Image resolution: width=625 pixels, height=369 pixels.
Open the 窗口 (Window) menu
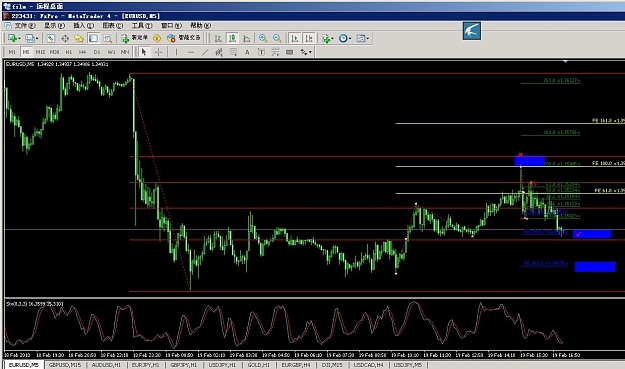pos(171,26)
